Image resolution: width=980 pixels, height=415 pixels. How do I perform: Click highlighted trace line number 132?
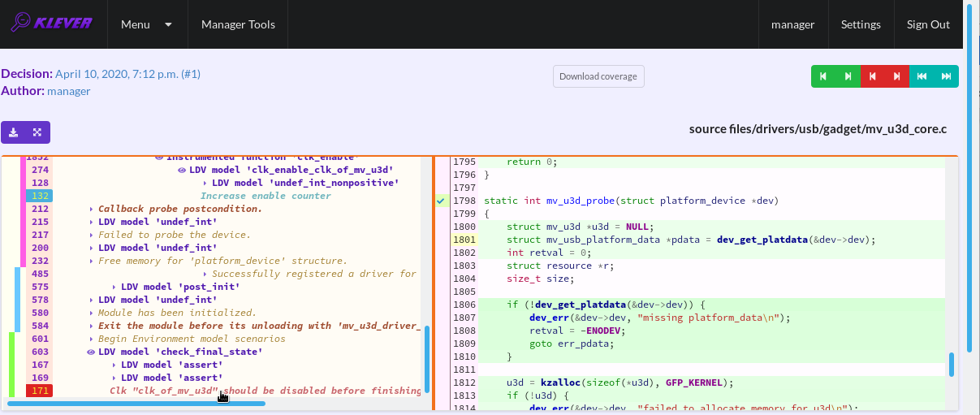coord(41,196)
